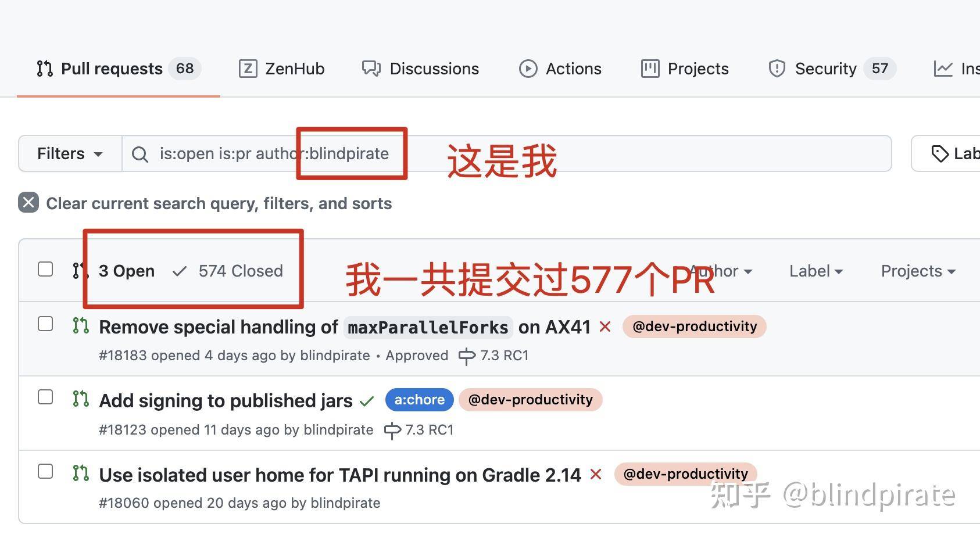This screenshot has width=980, height=538.
Task: Click the a:chore label
Action: [420, 400]
